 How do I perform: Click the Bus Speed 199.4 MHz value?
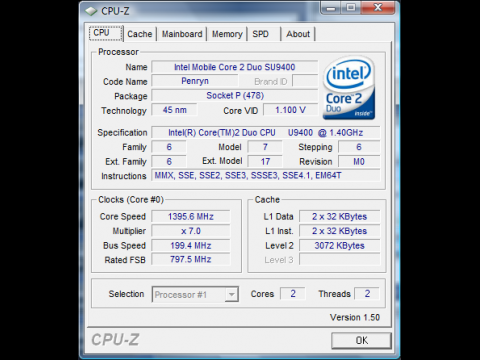pyautogui.click(x=191, y=246)
